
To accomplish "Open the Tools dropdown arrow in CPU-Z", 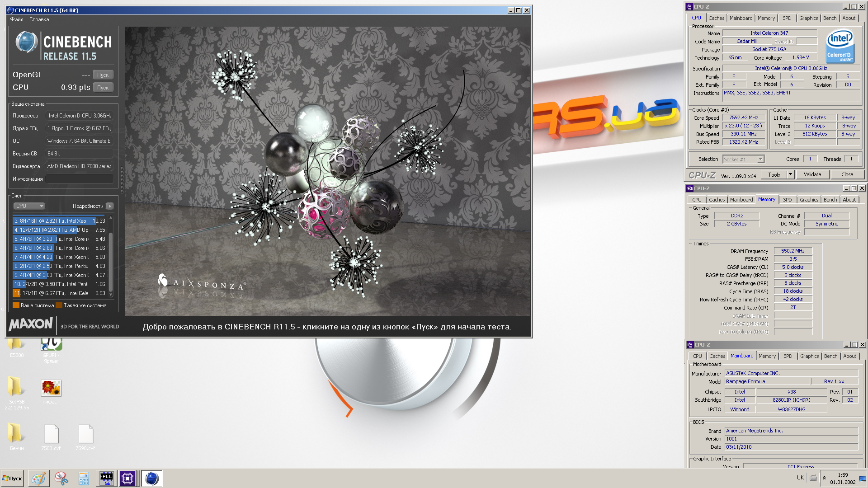I will 791,175.
